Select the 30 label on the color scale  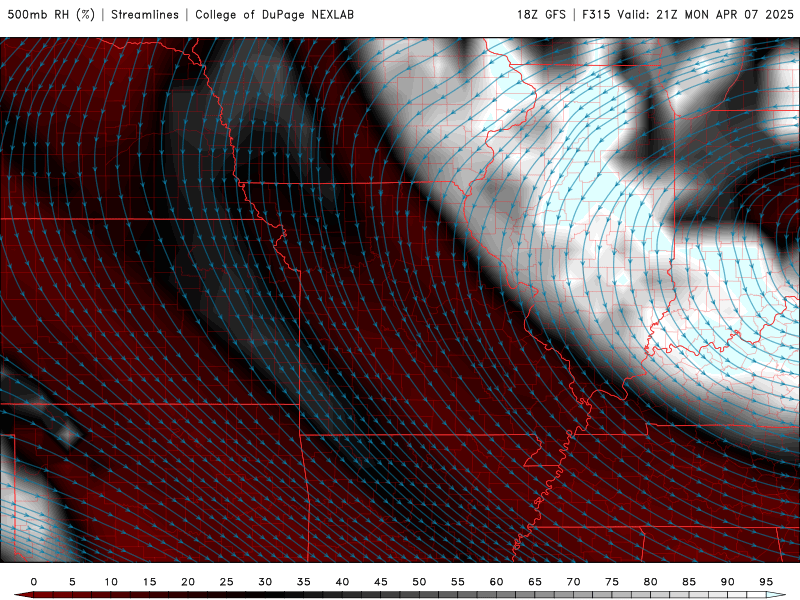coord(265,582)
